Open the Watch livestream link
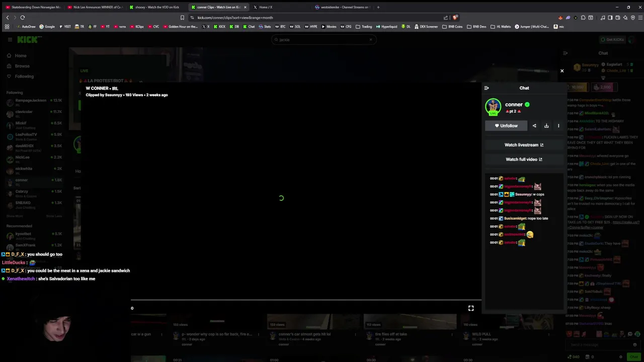Screen dimensions: 644x362 (x=524, y=145)
